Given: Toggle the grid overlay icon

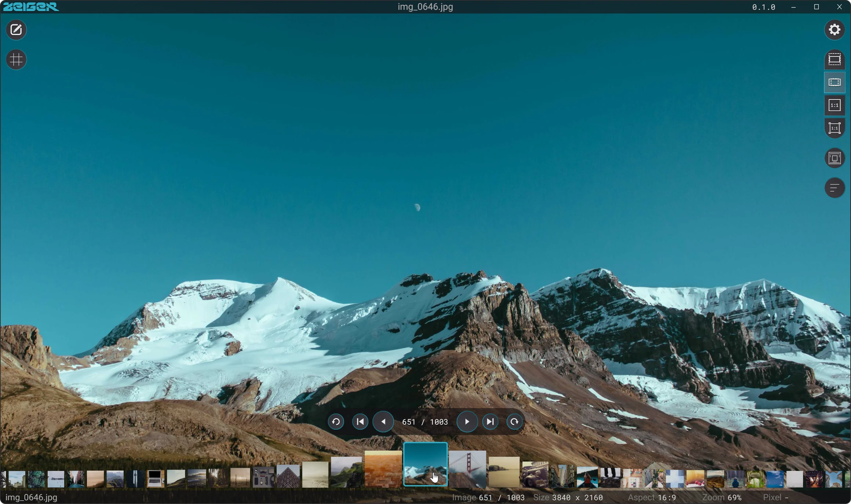Looking at the screenshot, I should (x=16, y=59).
